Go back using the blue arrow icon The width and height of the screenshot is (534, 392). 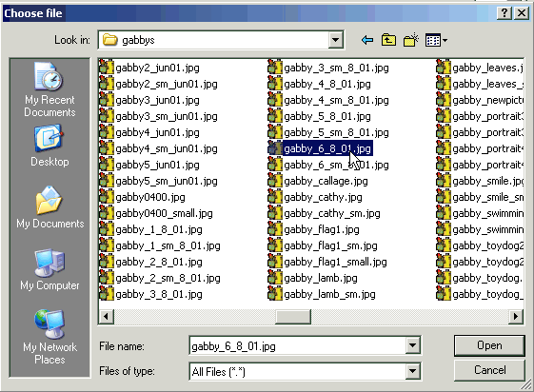367,41
